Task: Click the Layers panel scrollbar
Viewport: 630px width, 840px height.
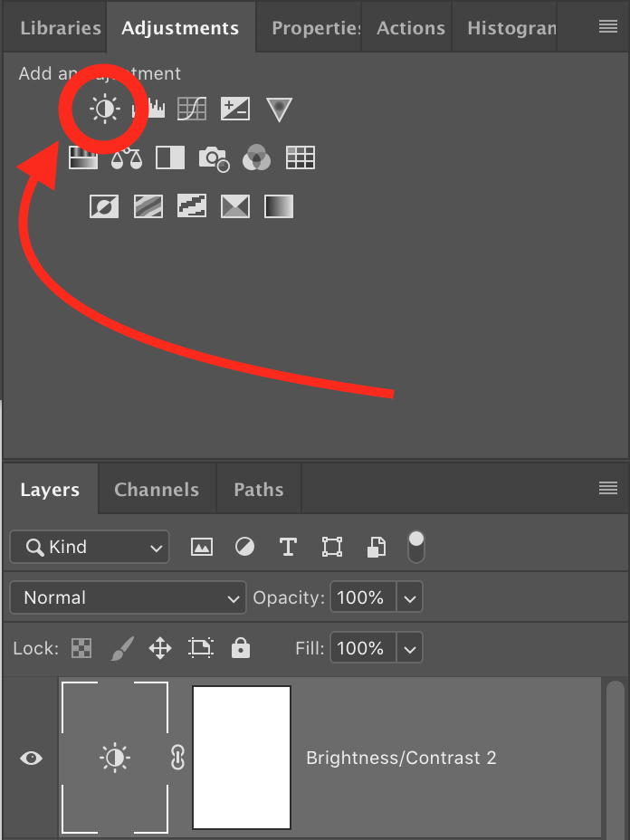Action: coord(616,760)
